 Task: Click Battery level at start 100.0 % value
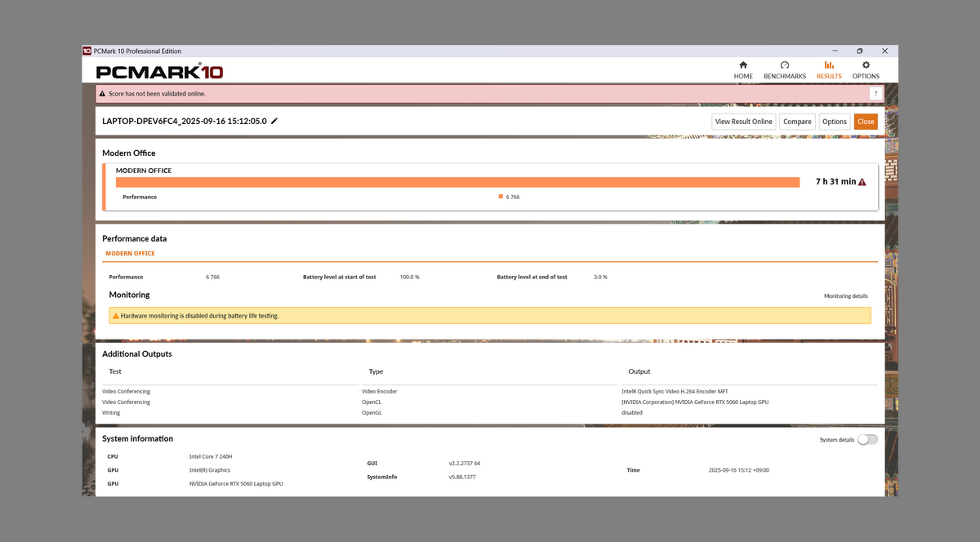click(x=410, y=277)
